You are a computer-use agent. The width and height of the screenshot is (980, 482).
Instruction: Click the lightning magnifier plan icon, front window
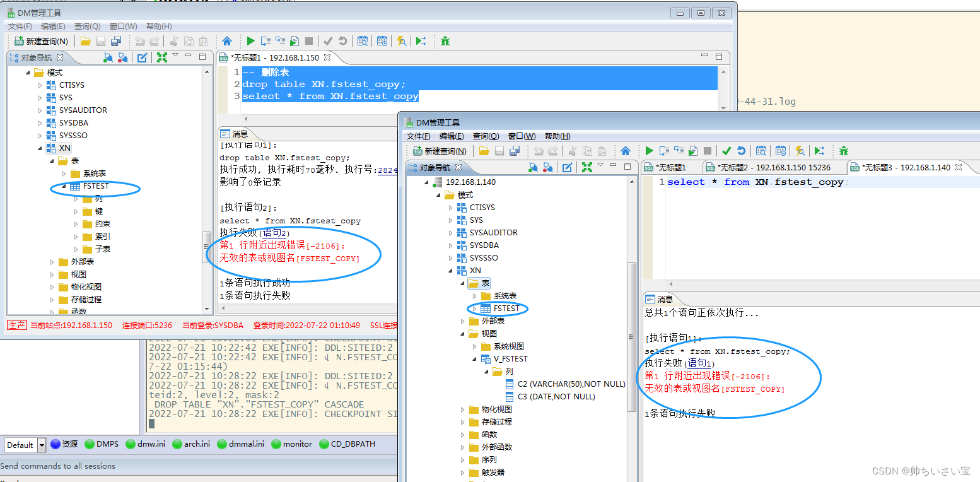pyautogui.click(x=800, y=151)
